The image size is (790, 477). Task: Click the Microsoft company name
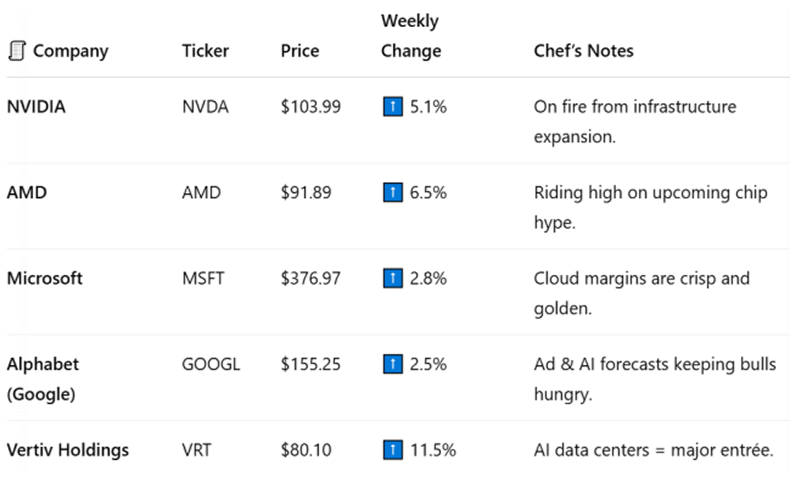tap(45, 278)
